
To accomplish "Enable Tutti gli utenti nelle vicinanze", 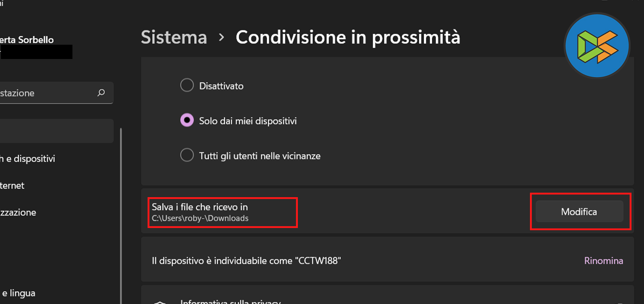I will pos(187,156).
